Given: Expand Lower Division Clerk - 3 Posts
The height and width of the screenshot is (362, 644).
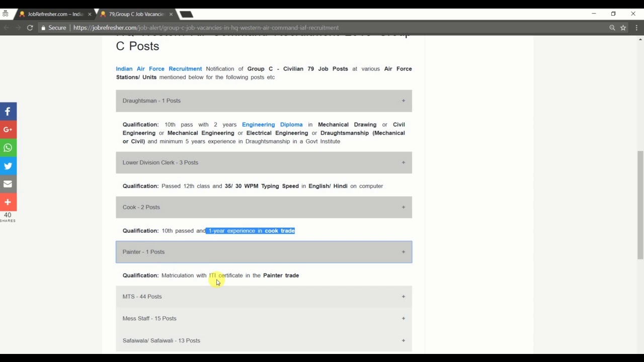Looking at the screenshot, I should pos(264,162).
